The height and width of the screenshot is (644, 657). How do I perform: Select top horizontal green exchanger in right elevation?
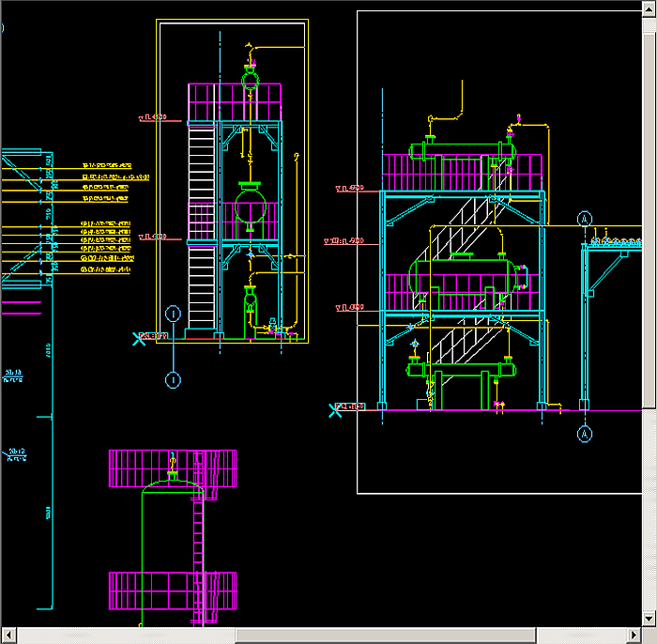click(464, 150)
